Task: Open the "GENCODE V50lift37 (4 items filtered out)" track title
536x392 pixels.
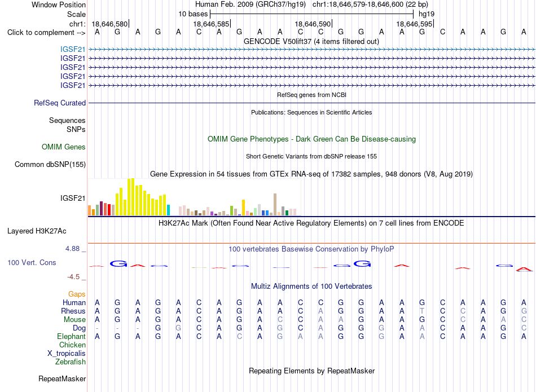Action: point(311,41)
